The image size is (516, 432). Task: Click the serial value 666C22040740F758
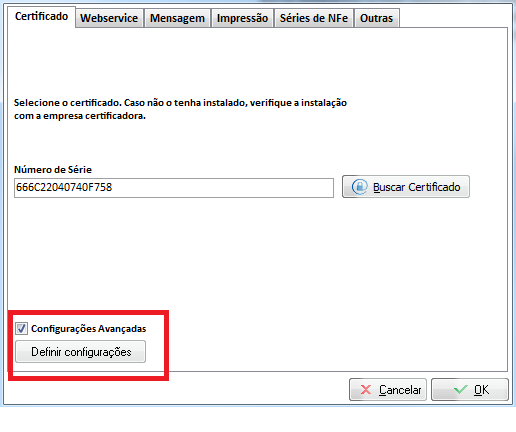pyautogui.click(x=64, y=187)
